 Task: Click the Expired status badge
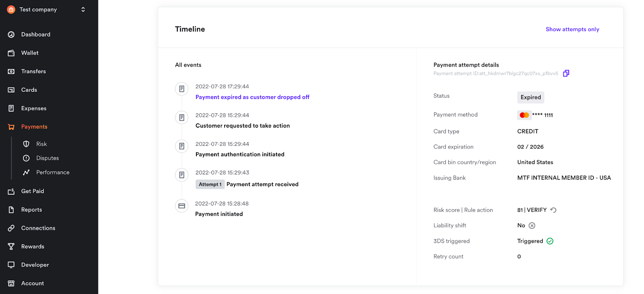(530, 97)
